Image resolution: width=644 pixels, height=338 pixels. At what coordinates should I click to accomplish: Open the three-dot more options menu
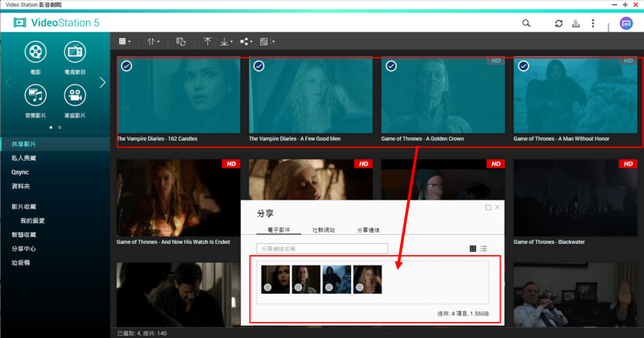pos(592,23)
